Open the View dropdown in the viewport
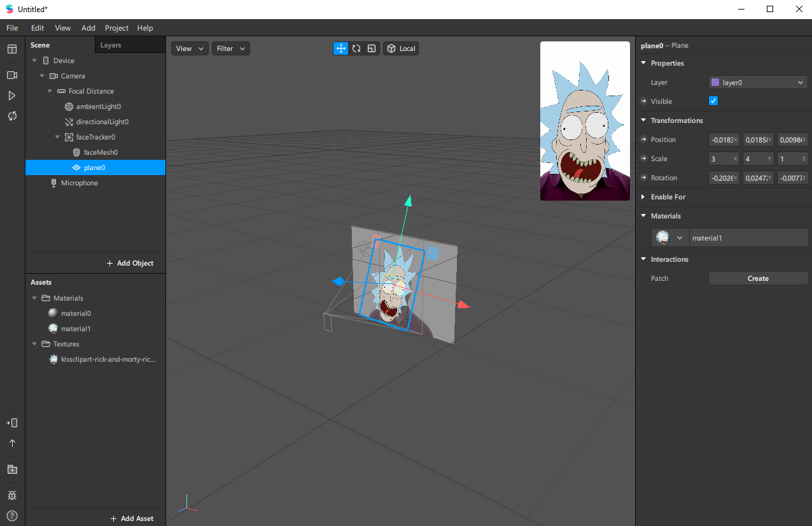 (x=190, y=48)
